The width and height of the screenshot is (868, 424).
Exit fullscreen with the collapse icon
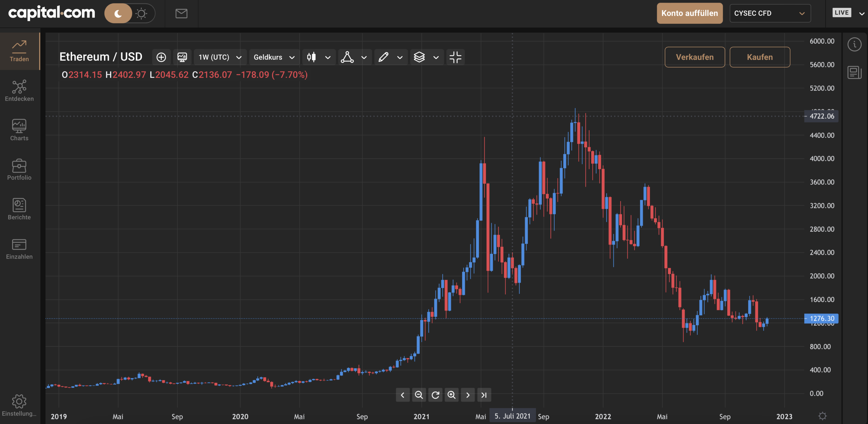[x=455, y=57]
